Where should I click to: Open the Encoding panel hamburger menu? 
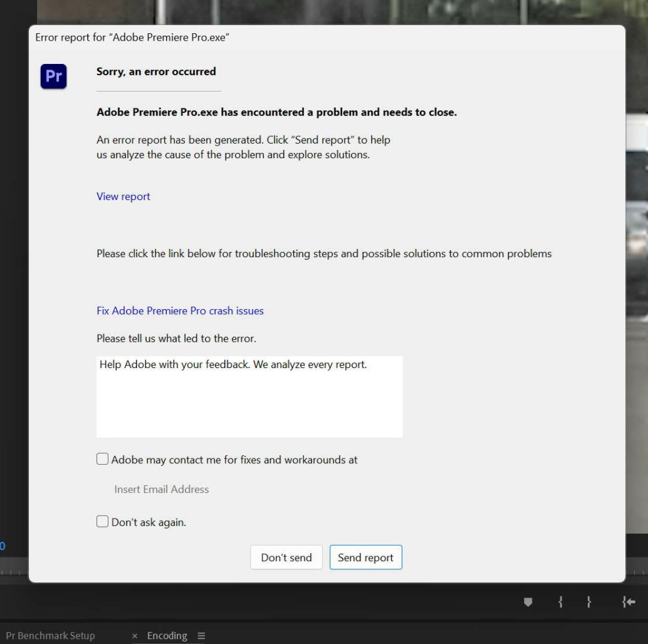point(201,636)
